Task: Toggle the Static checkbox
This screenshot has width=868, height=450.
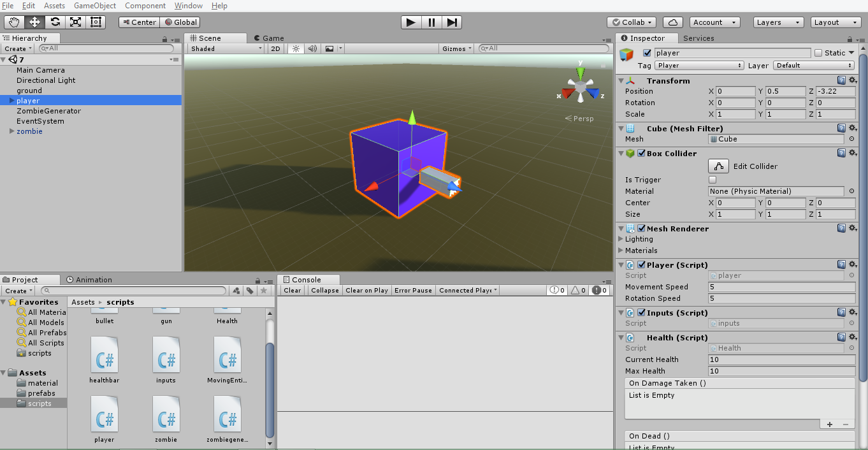Action: click(818, 53)
